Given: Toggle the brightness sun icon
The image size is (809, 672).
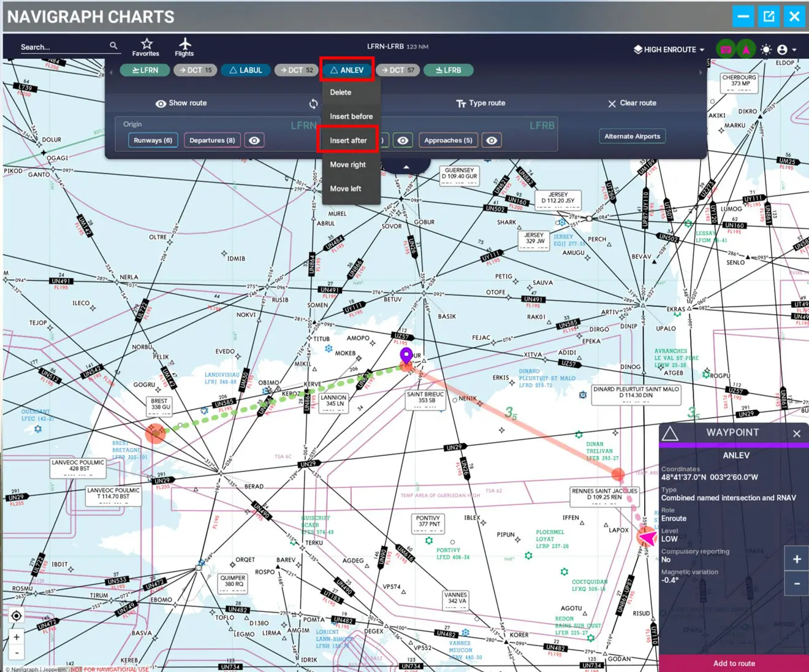Looking at the screenshot, I should click(765, 49).
